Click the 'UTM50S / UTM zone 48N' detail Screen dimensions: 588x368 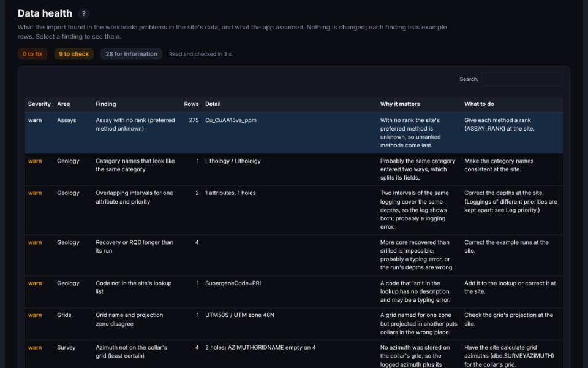(x=239, y=315)
